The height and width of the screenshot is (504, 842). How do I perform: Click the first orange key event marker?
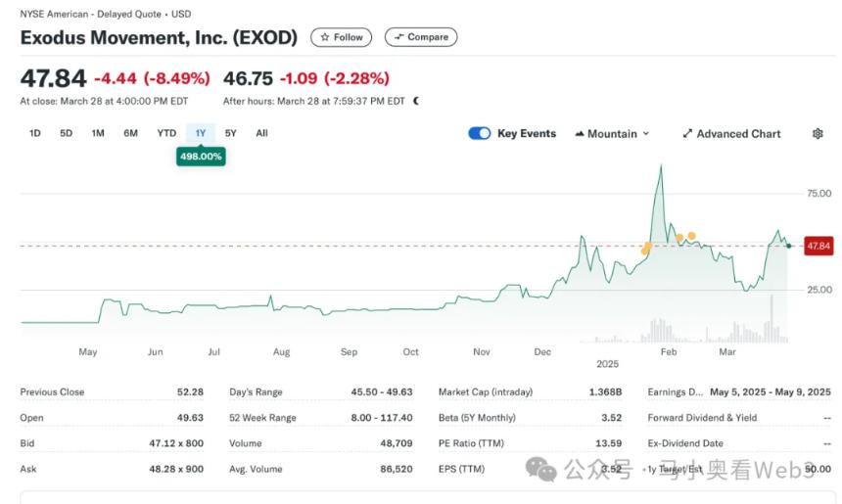tap(644, 251)
